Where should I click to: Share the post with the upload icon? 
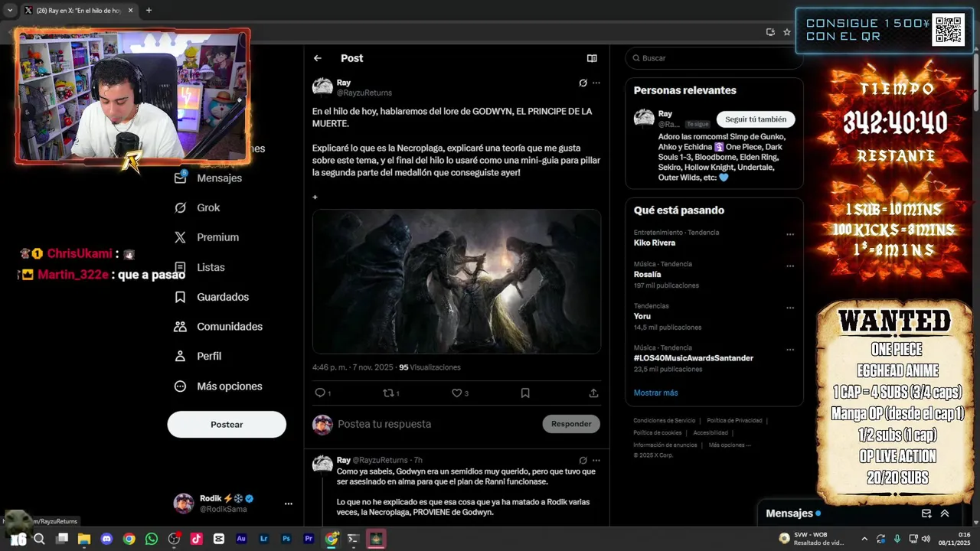tap(593, 393)
